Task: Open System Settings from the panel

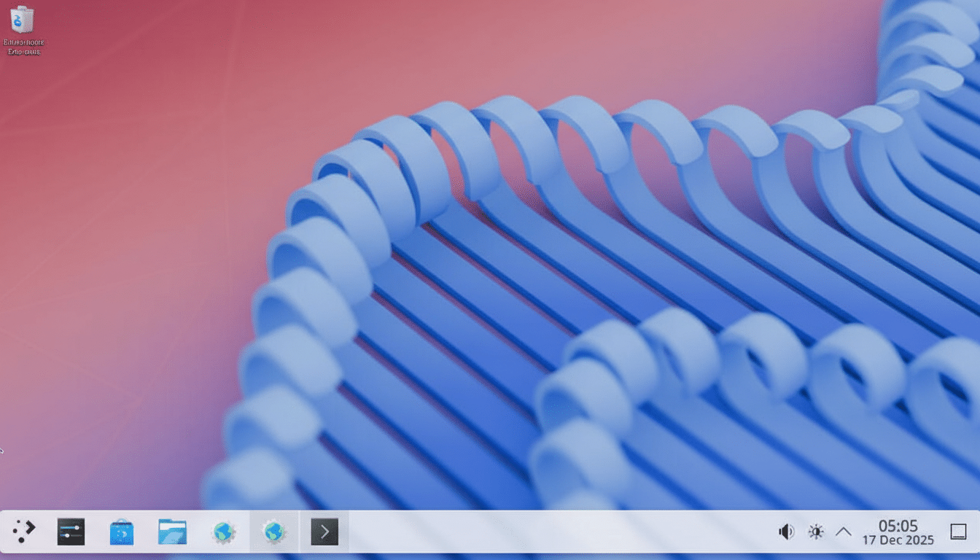Action: [x=71, y=530]
